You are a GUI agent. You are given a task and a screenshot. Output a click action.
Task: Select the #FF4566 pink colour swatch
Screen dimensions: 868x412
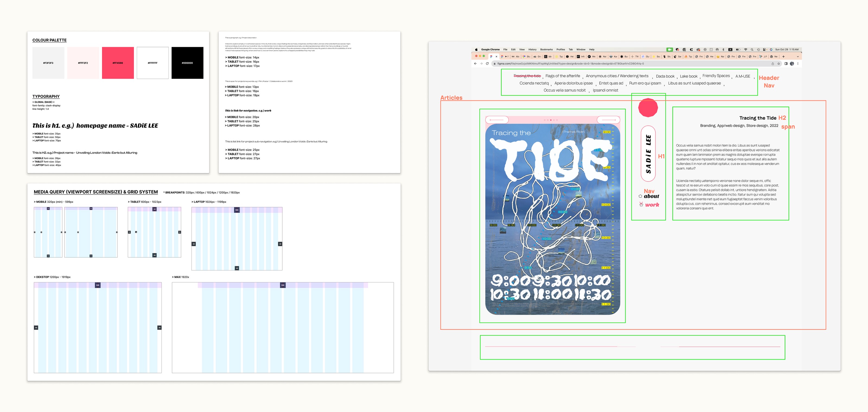(x=118, y=63)
